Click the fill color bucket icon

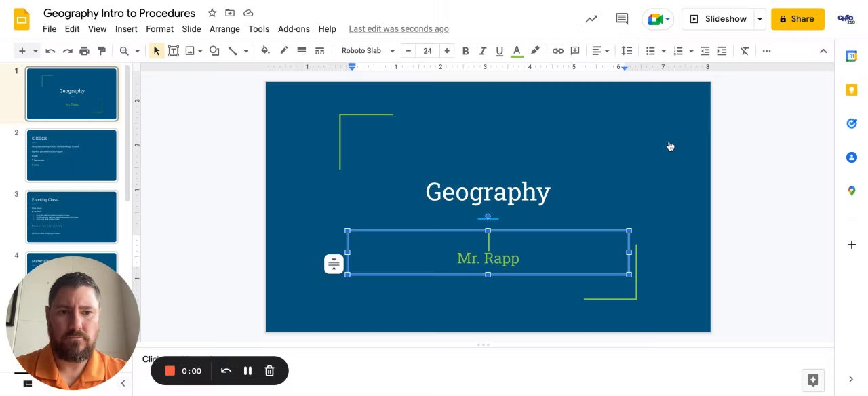pos(265,51)
